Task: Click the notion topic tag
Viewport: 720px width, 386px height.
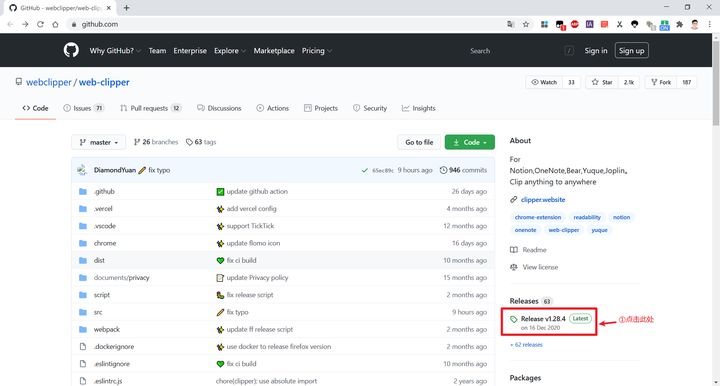Action: 621,217
